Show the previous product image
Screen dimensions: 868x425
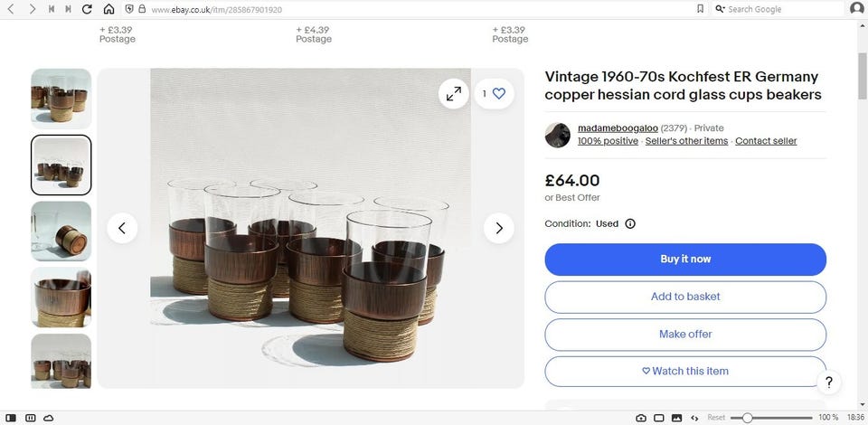[122, 228]
